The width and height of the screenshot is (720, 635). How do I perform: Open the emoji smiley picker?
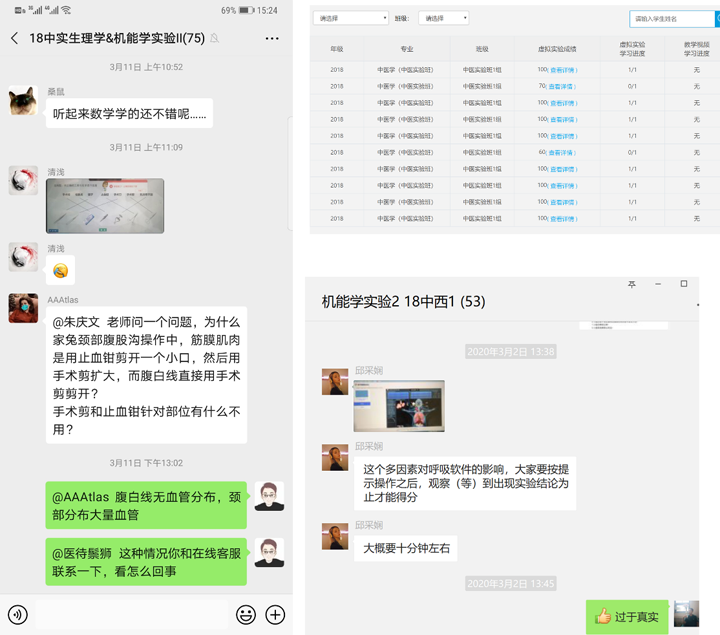[245, 614]
